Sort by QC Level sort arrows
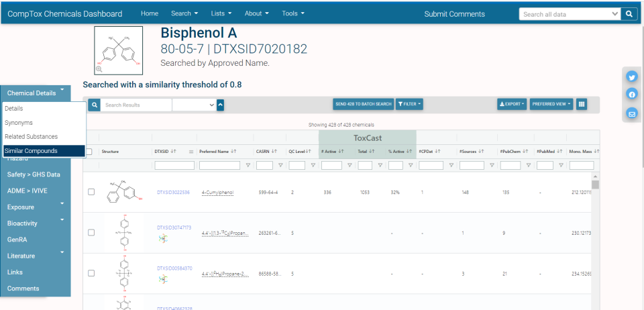This screenshot has width=644, height=310. click(x=309, y=152)
